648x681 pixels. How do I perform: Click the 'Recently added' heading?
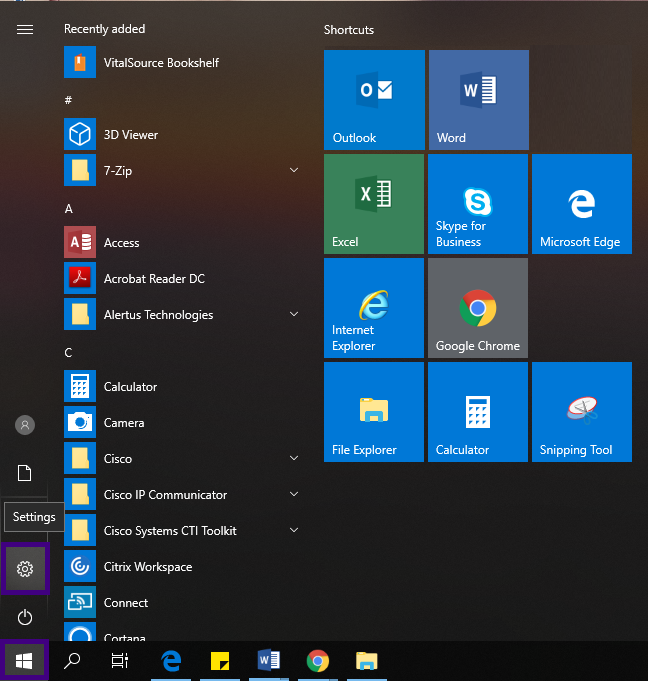point(105,29)
